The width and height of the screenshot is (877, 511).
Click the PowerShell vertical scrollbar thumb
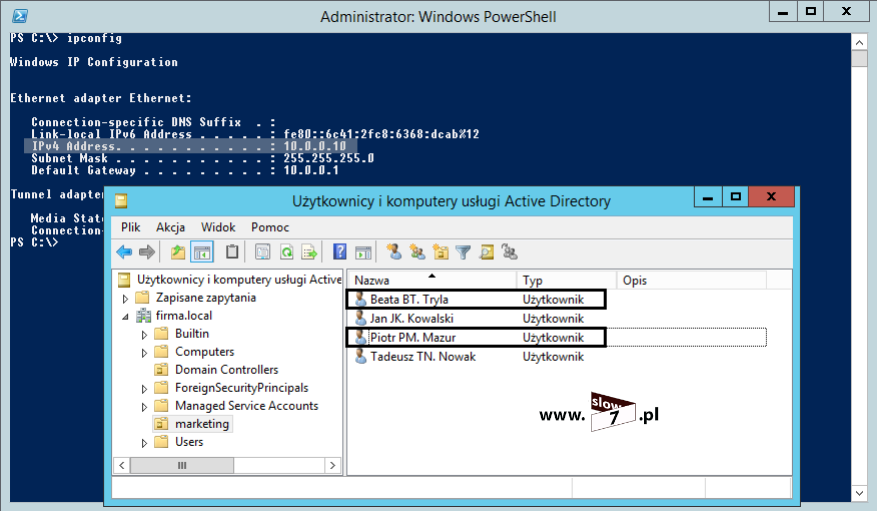[x=860, y=58]
